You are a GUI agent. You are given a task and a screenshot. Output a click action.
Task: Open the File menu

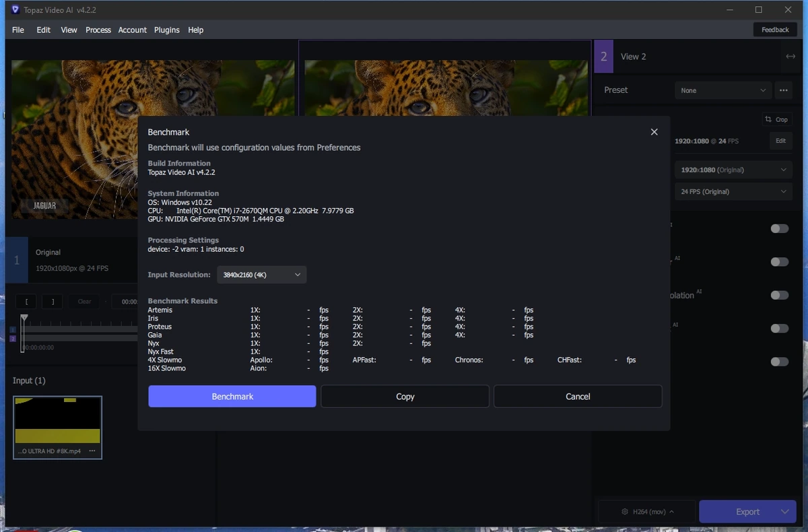pos(18,30)
